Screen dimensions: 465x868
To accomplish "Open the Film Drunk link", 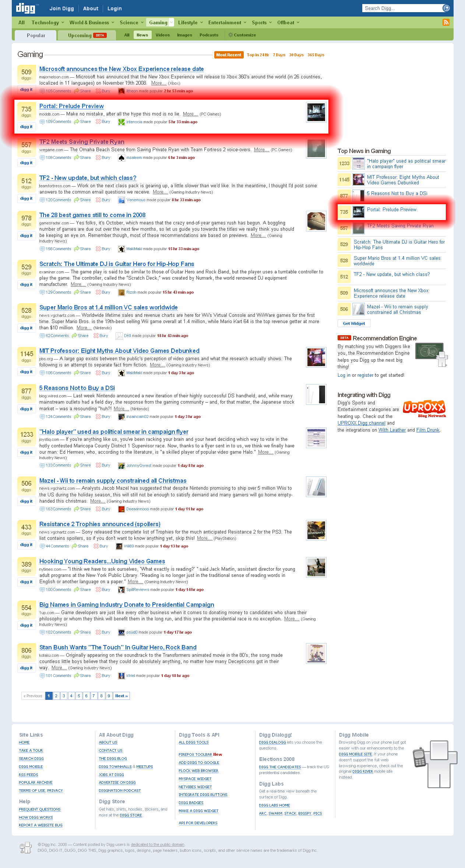I will coord(428,430).
